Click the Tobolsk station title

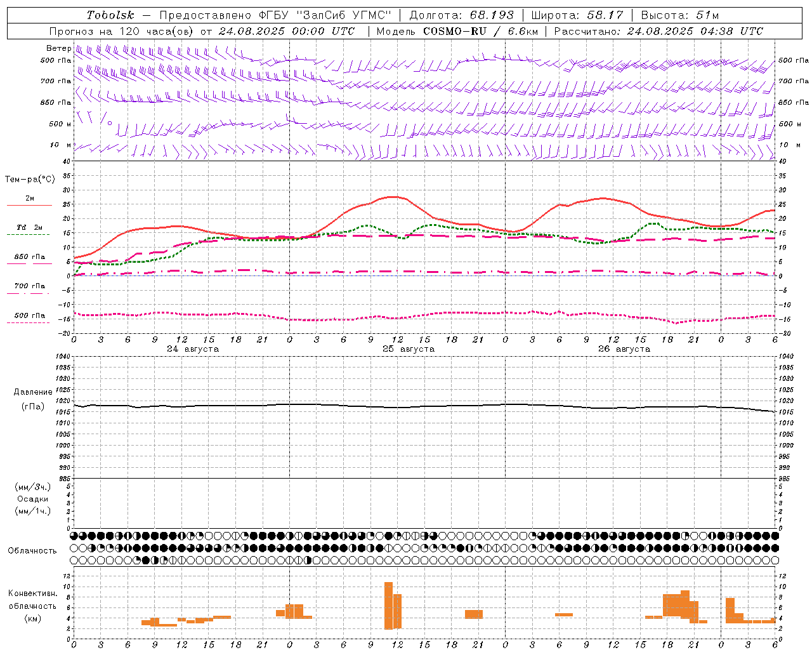pyautogui.click(x=110, y=15)
